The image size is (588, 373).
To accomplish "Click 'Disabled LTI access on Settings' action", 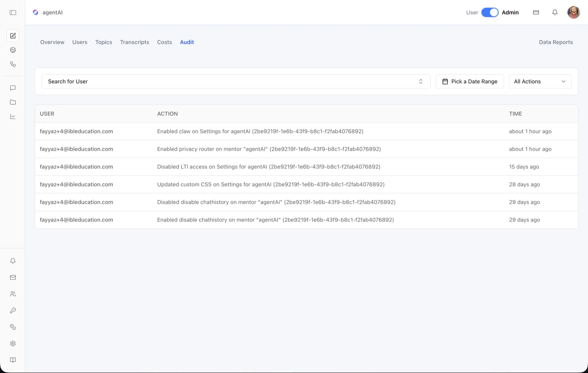I will 269,167.
